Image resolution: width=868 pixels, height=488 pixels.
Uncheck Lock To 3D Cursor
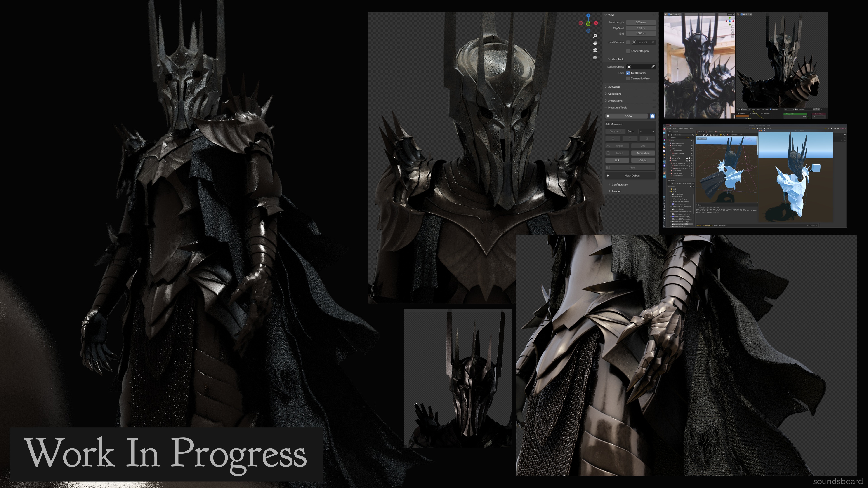point(628,73)
